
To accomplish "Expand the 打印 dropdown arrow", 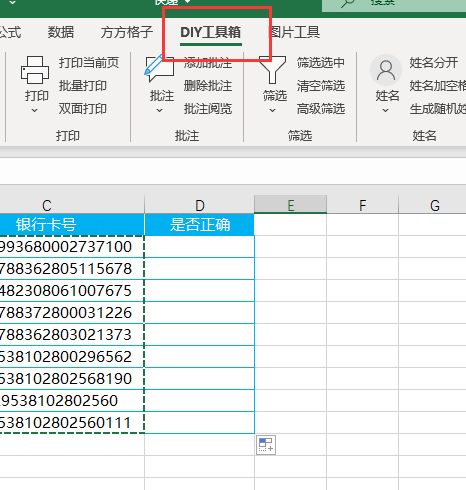I will point(34,110).
